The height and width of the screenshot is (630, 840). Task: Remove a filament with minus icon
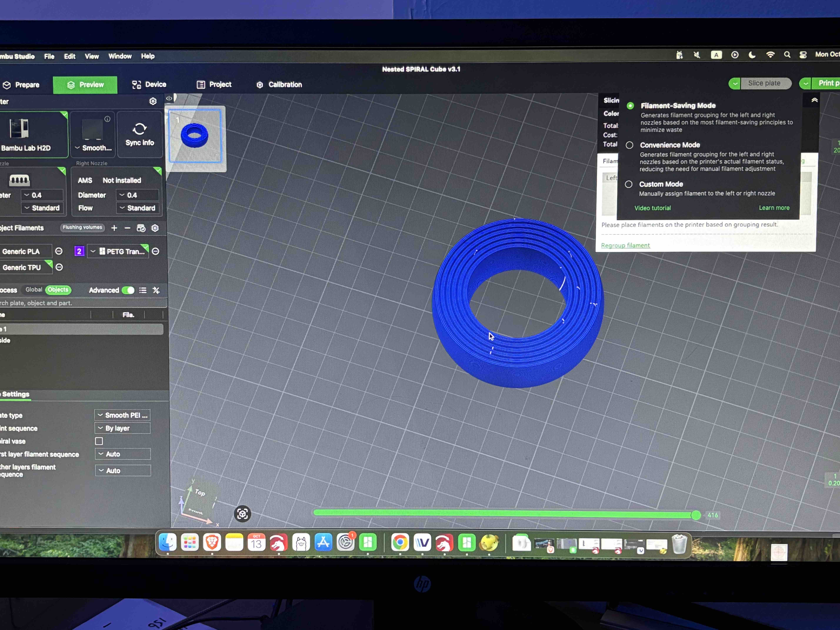pyautogui.click(x=128, y=228)
